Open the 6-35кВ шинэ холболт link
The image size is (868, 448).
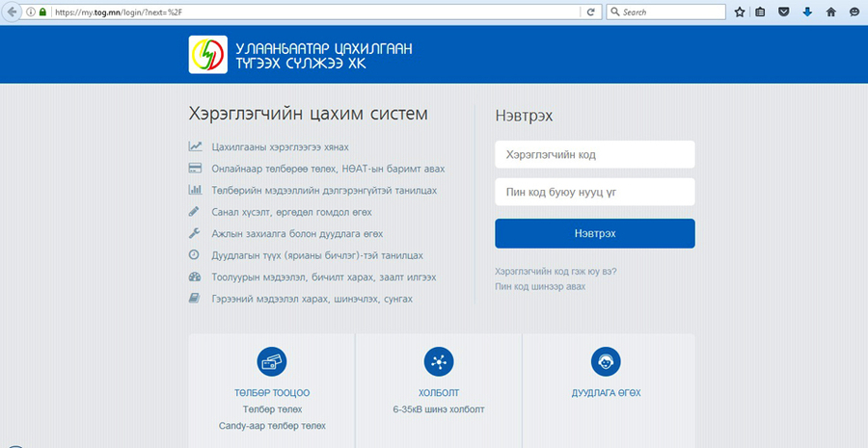[439, 409]
